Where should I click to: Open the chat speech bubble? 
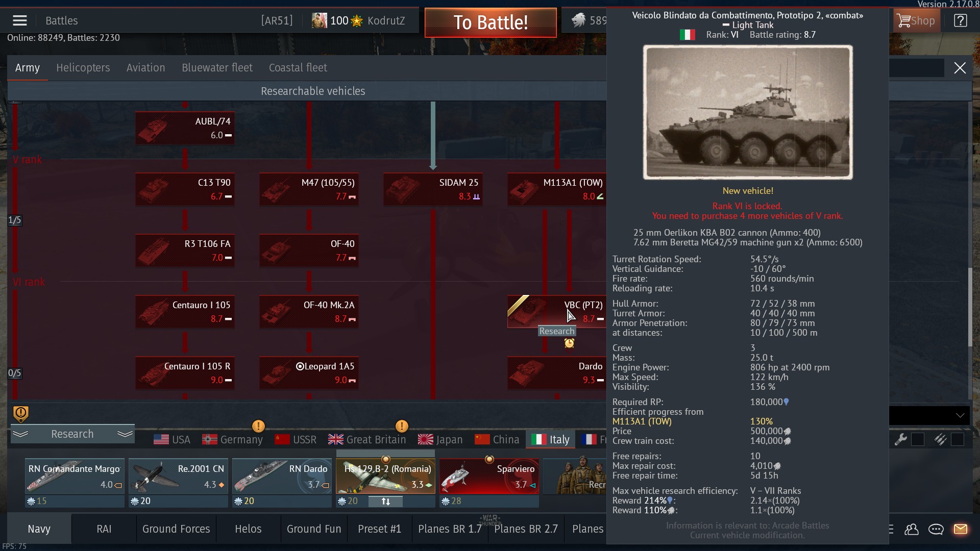pos(936,529)
